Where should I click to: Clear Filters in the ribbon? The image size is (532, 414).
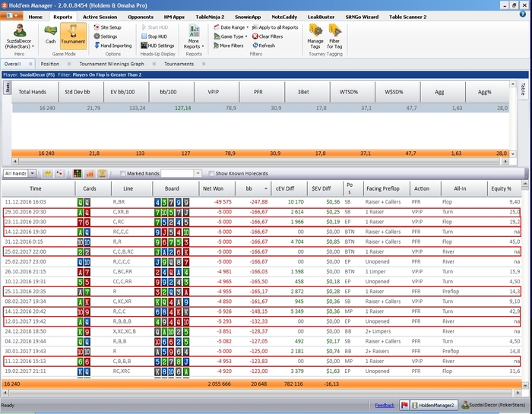(268, 36)
